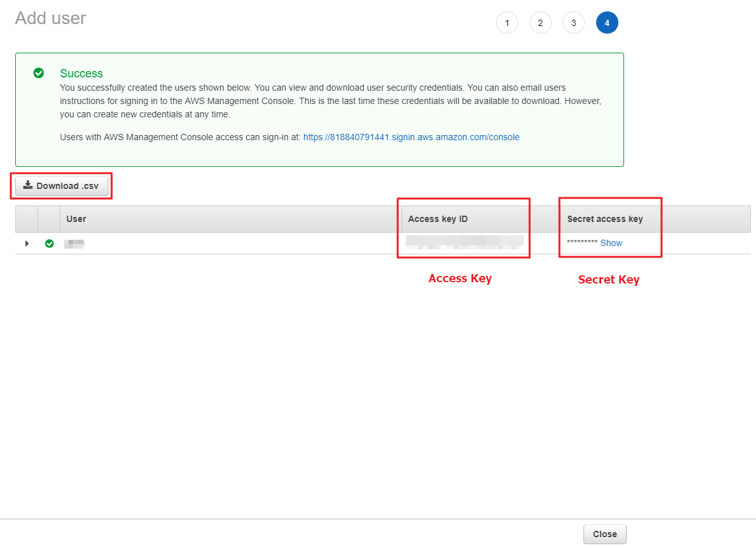
Task: Click the masked secret key asterisks
Action: pyautogui.click(x=582, y=244)
